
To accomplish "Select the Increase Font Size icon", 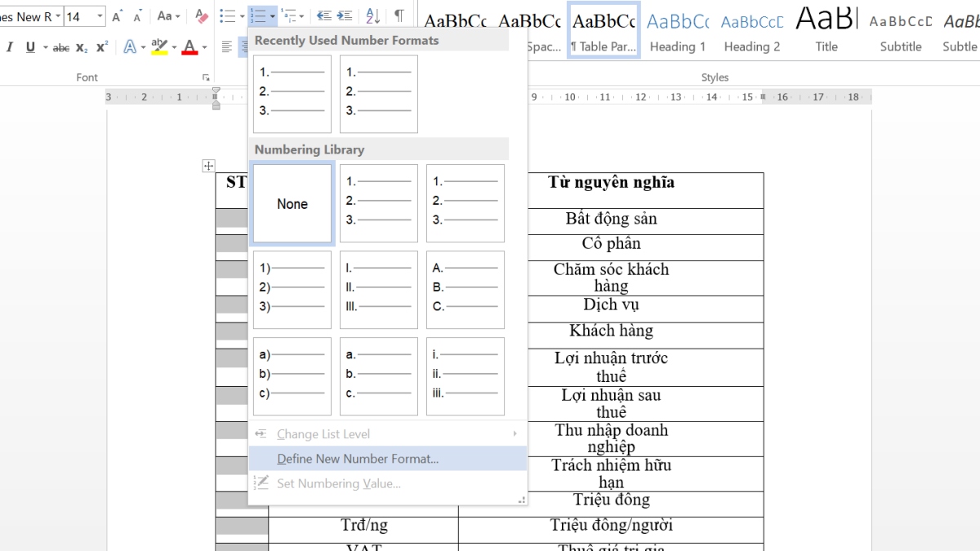I will (x=117, y=15).
